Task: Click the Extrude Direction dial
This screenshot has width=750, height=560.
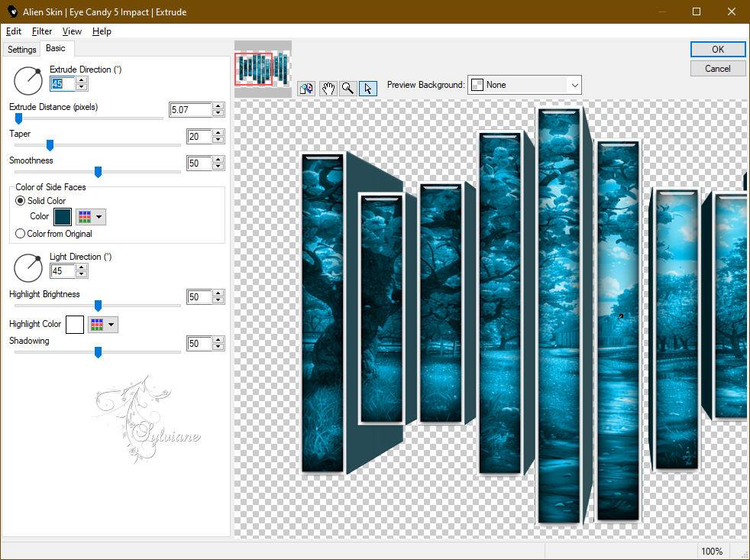Action: [x=27, y=81]
